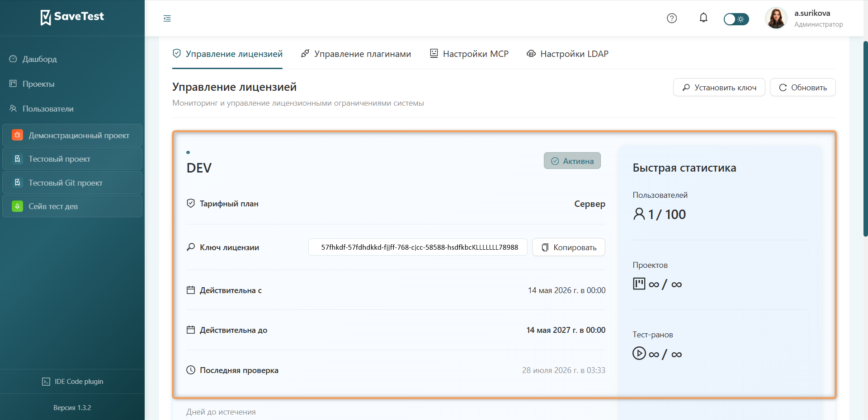Screen dimensions: 868x420
Task: Click clock icon beside Последняя проверка
Action: (191, 370)
